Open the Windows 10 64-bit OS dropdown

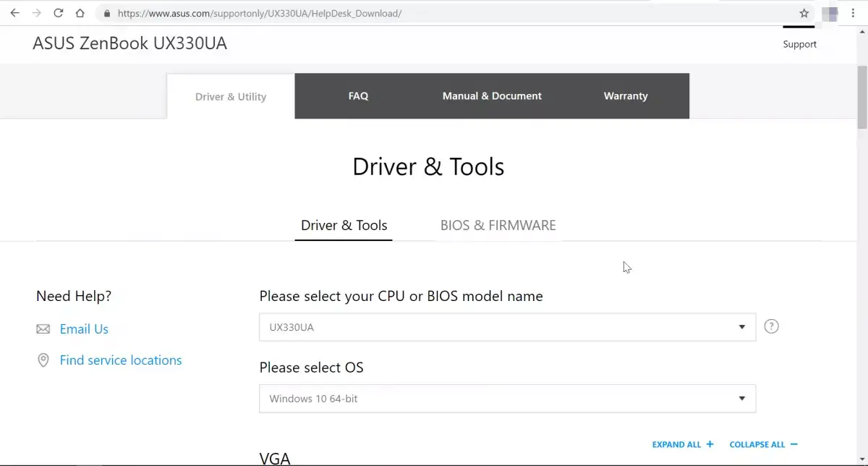click(507, 399)
